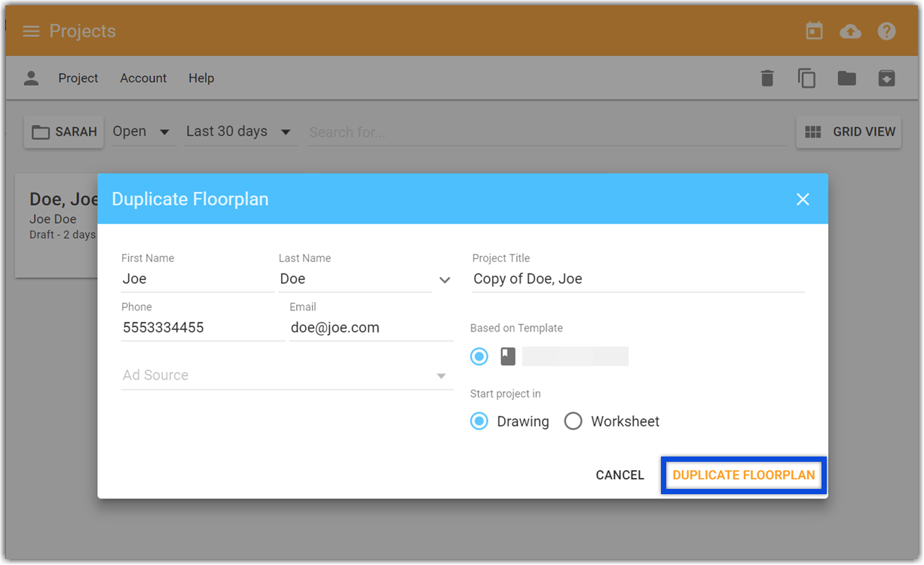Click the cloud upload icon
The height and width of the screenshot is (565, 924).
pos(850,31)
